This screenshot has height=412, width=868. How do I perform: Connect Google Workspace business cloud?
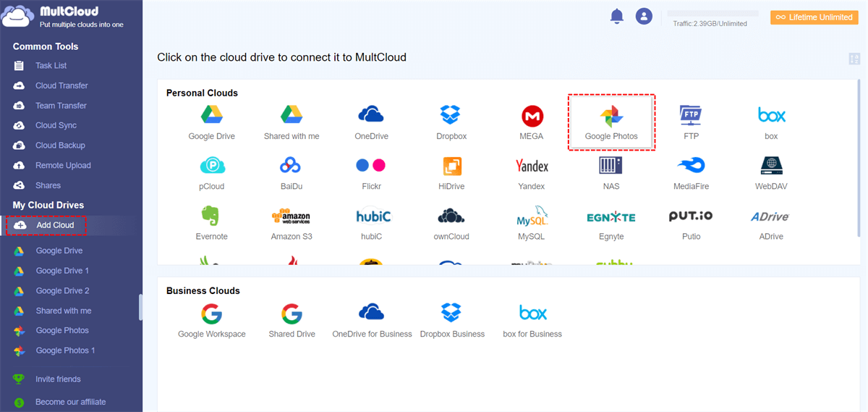211,320
